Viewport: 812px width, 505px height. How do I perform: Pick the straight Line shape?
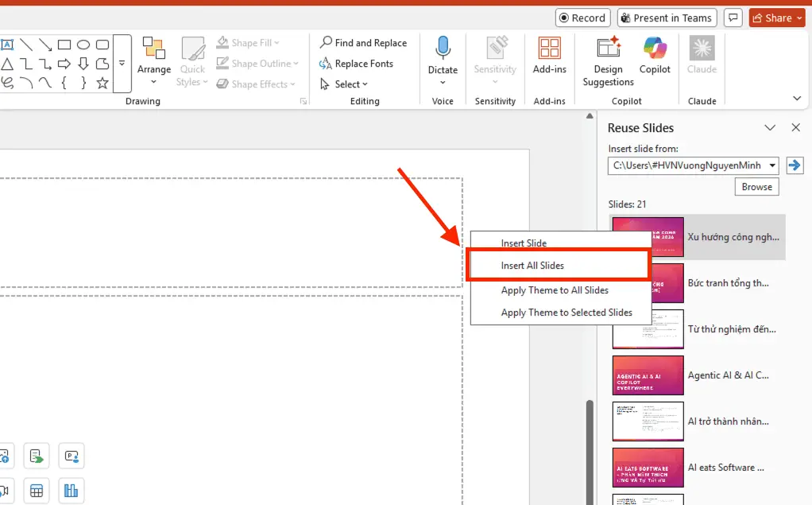26,45
